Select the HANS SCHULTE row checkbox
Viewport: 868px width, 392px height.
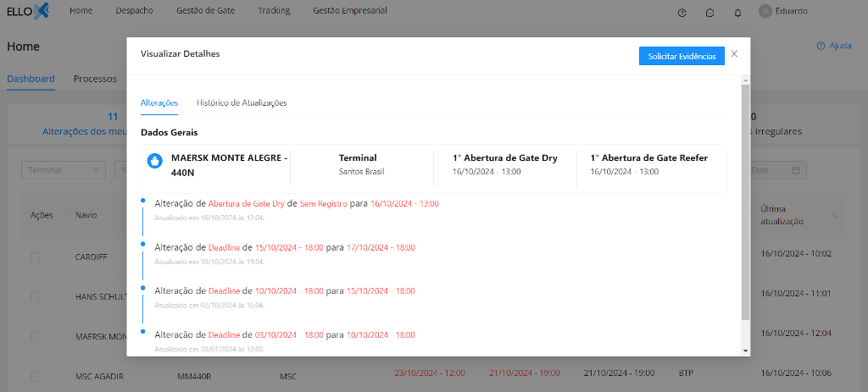tap(36, 297)
